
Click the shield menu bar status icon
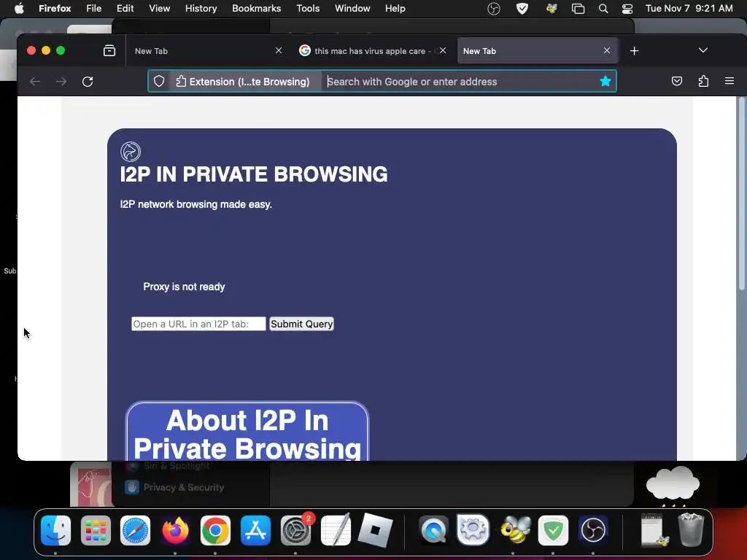[522, 9]
